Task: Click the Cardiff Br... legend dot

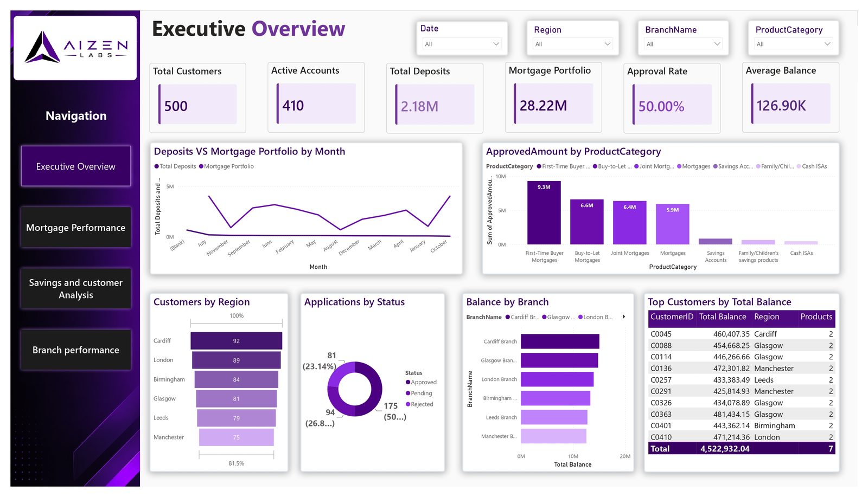Action: tap(508, 317)
